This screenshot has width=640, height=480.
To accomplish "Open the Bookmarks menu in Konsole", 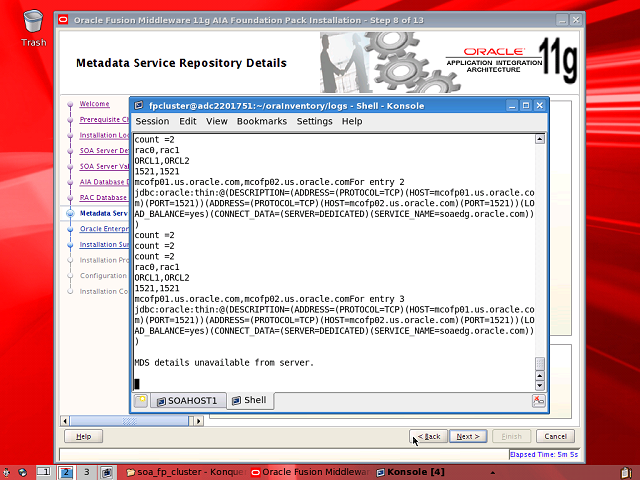I will (262, 121).
